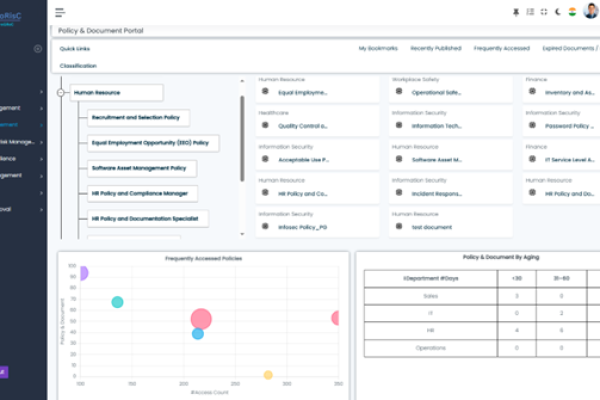Open the hamburger menu icon
This screenshot has width=600, height=400.
(59, 12)
